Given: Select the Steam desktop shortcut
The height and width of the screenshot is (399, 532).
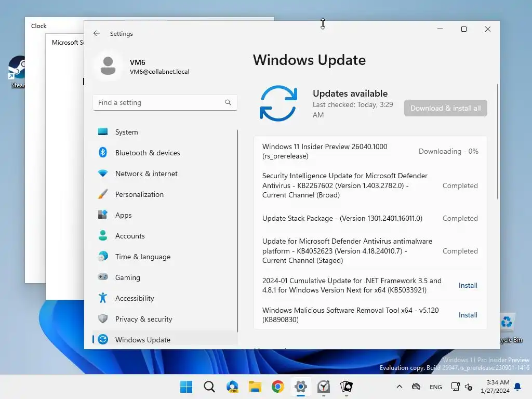Looking at the screenshot, I should (16, 72).
